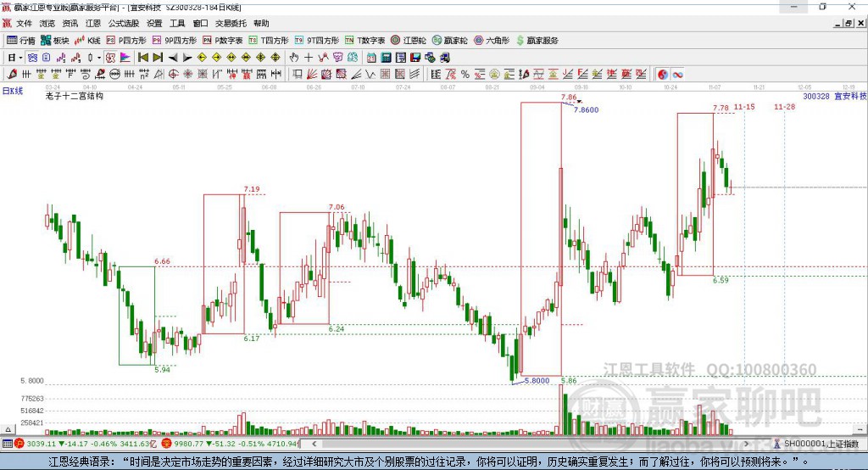Open the 资讯 menu
The width and height of the screenshot is (868, 470).
70,23
